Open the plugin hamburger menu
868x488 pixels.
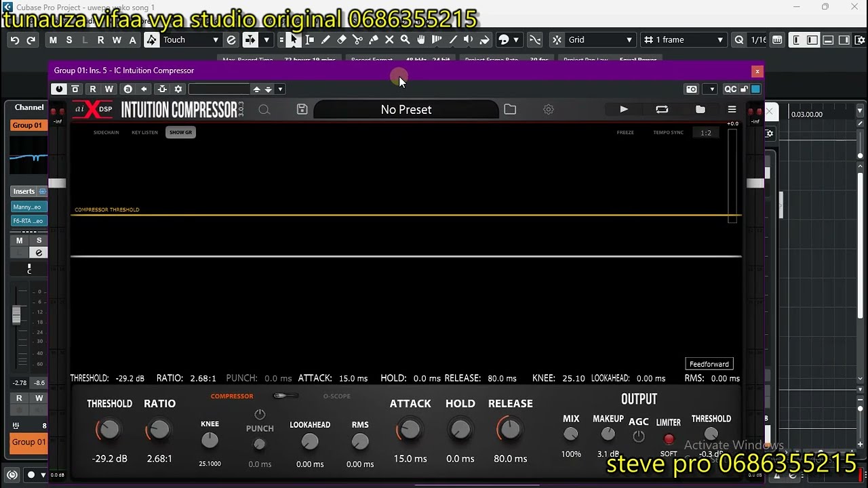732,109
